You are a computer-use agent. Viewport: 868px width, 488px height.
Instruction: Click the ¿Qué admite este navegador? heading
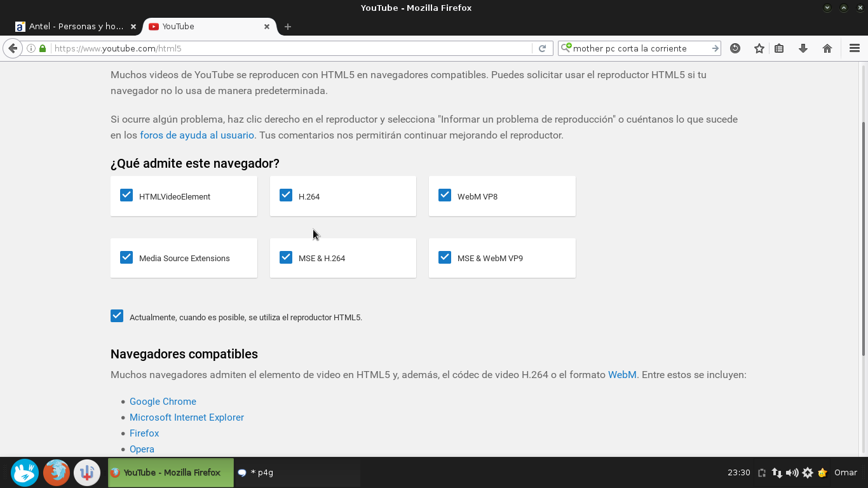[x=195, y=163]
